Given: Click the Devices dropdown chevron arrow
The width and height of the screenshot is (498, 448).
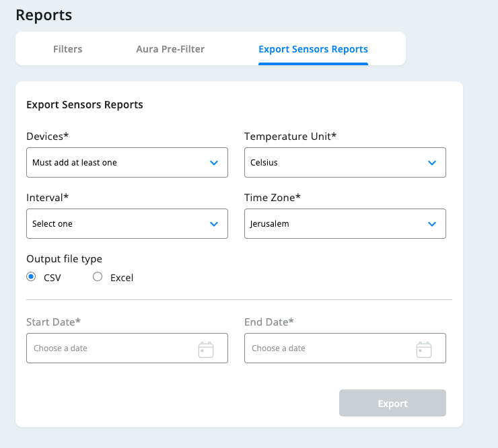Looking at the screenshot, I should click(x=214, y=163).
